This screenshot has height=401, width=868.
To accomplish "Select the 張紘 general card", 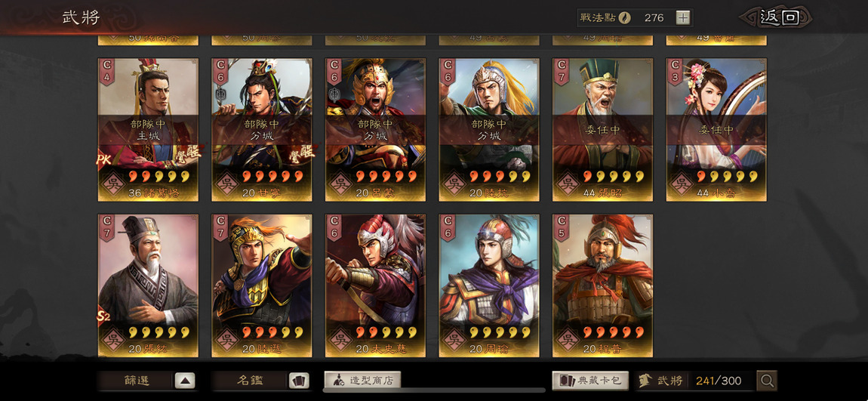I will [x=148, y=285].
